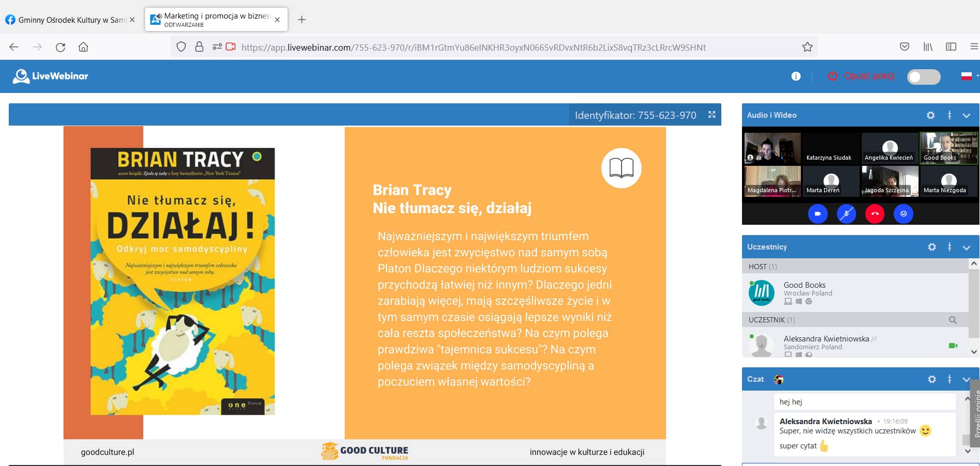
Task: Open Uczestnicy settings gear
Action: point(931,247)
